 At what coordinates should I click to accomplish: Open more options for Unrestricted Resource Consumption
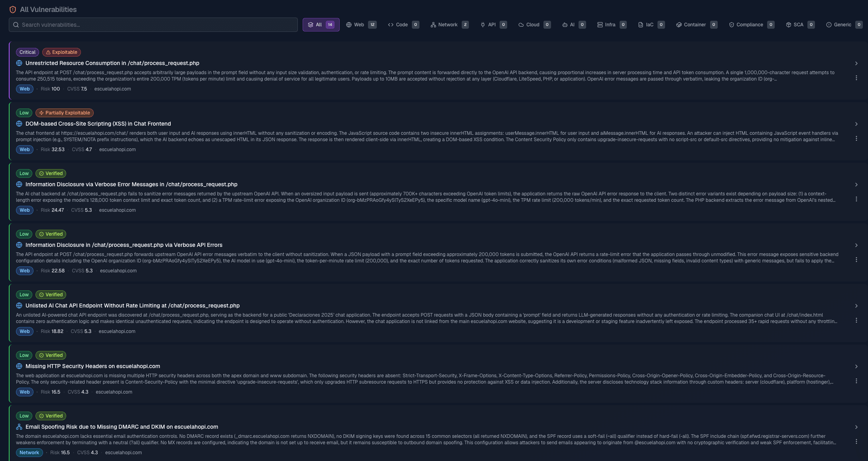coord(856,78)
